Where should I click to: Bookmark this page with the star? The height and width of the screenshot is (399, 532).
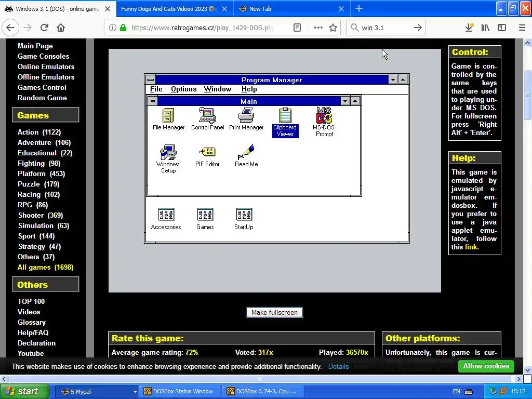(333, 28)
